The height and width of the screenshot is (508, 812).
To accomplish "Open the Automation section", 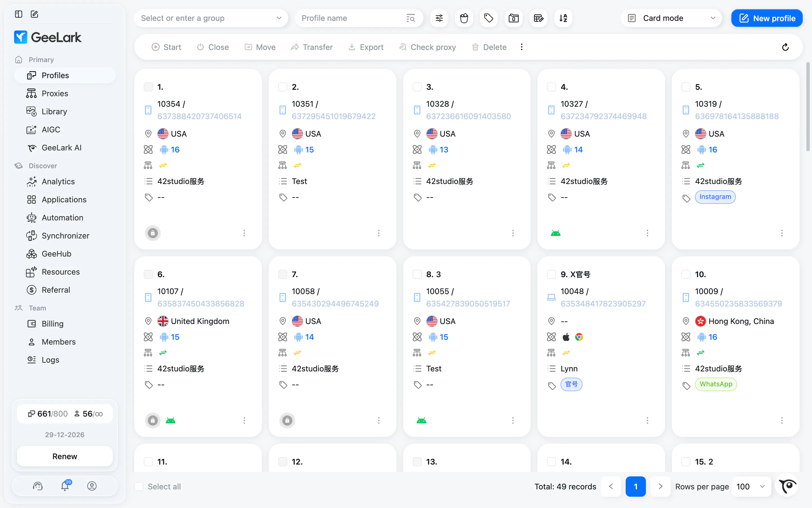I will click(x=65, y=218).
